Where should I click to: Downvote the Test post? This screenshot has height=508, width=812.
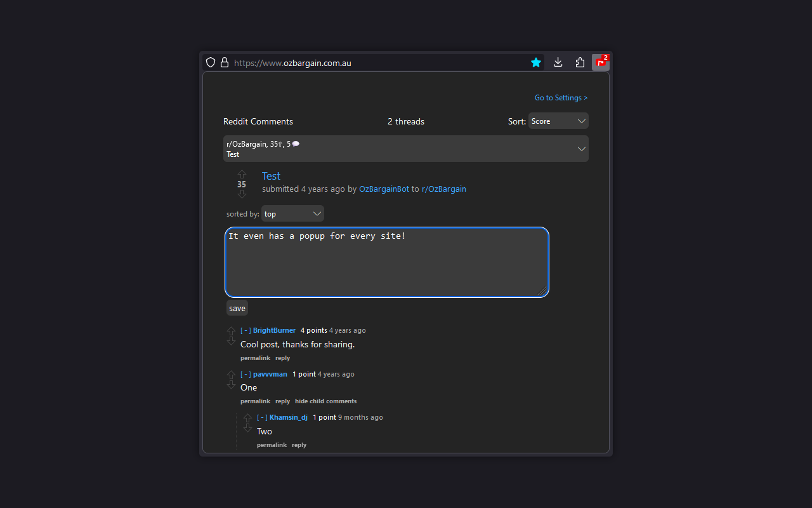[242, 194]
